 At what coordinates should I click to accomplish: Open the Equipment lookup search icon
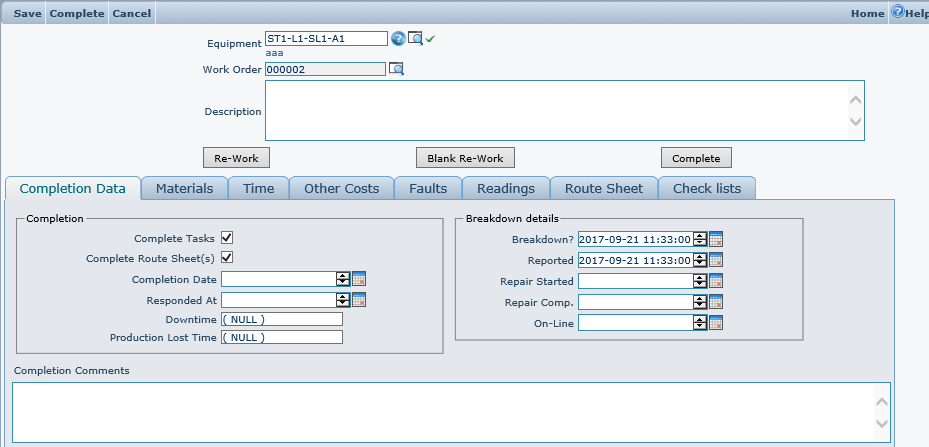[x=415, y=39]
